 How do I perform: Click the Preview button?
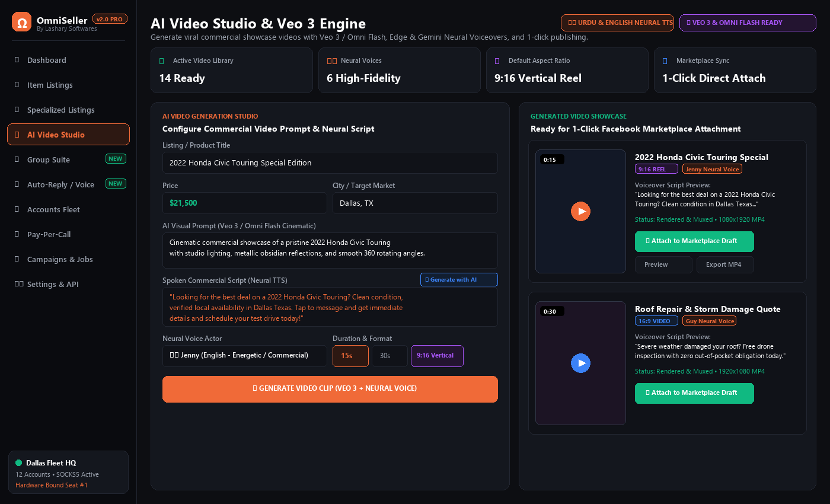(x=663, y=264)
